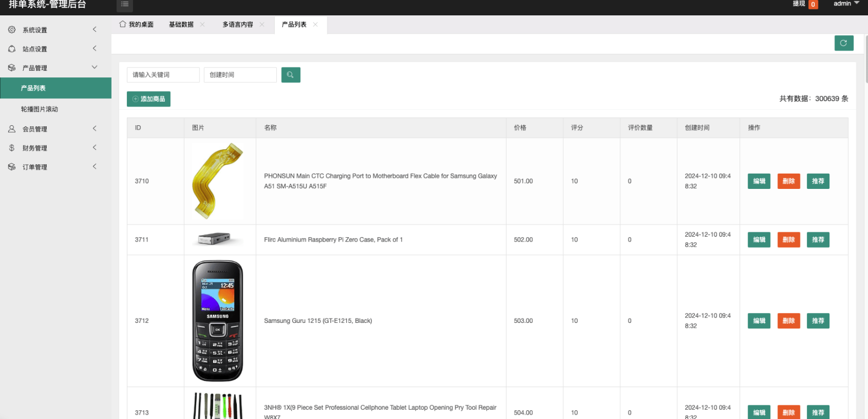
Task: Open the admin user dropdown
Action: pos(846,4)
